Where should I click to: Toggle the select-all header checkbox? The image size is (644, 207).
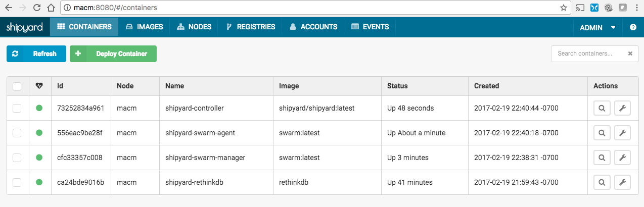(17, 86)
